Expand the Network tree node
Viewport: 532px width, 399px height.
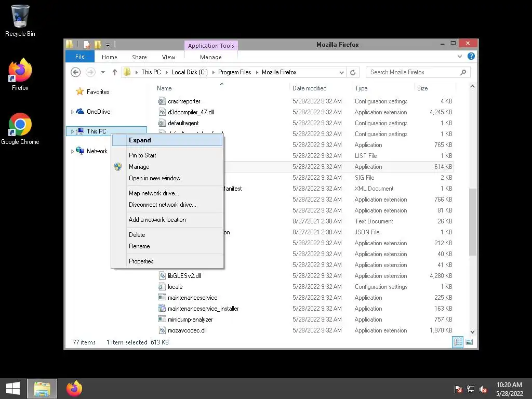[x=72, y=151]
